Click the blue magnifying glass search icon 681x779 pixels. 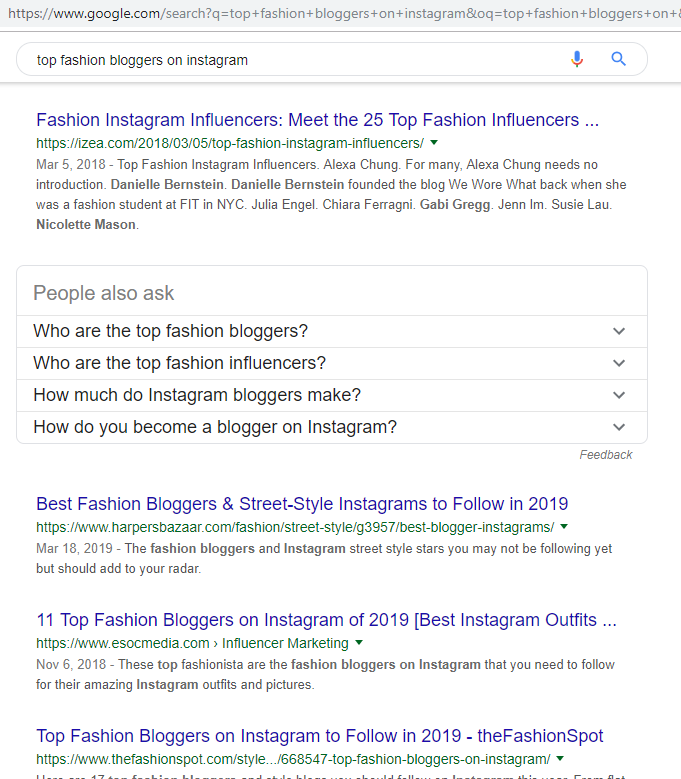(618, 59)
